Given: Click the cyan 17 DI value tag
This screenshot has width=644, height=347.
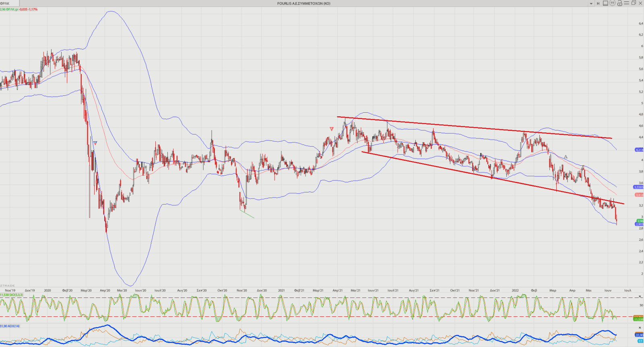Looking at the screenshot, I should [x=640, y=341].
